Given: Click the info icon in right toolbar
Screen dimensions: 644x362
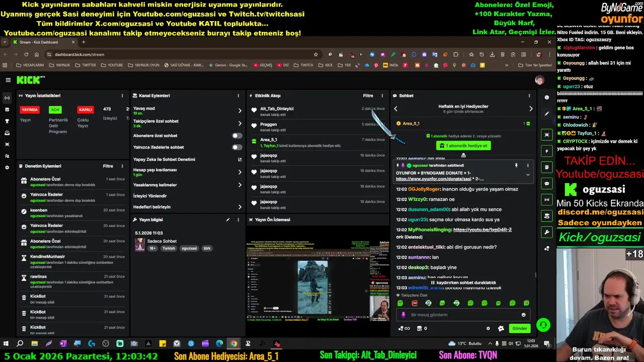Looking at the screenshot, I should tap(547, 98).
